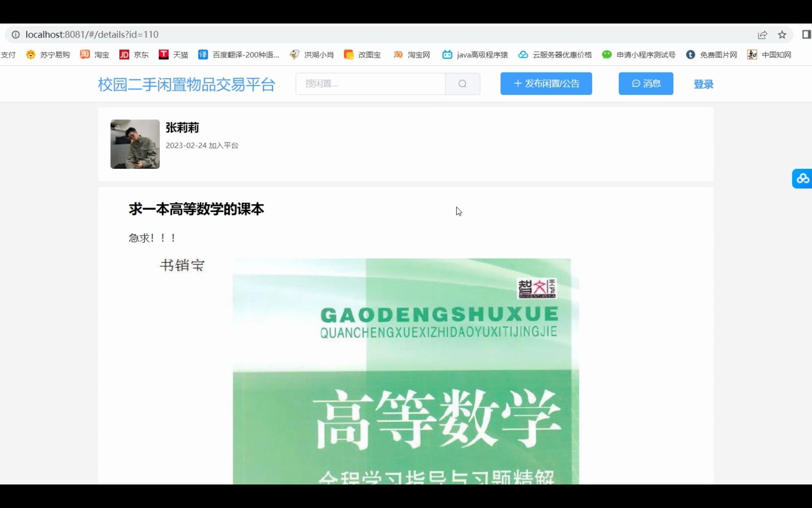Click the share page icon in address bar

pos(762,34)
